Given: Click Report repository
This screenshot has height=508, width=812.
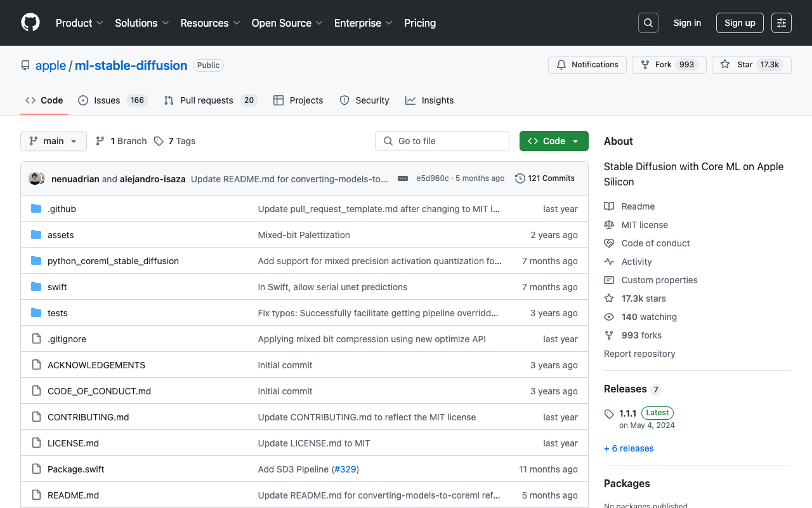Looking at the screenshot, I should pos(639,354).
